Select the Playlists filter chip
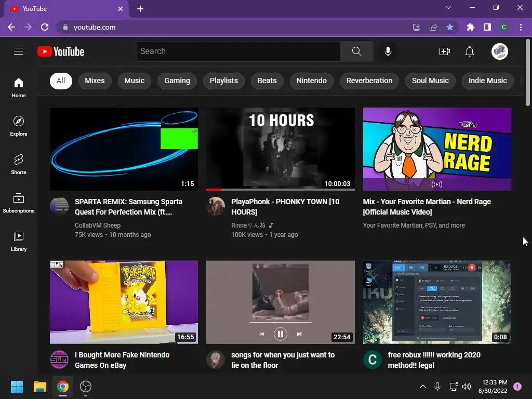 point(224,81)
